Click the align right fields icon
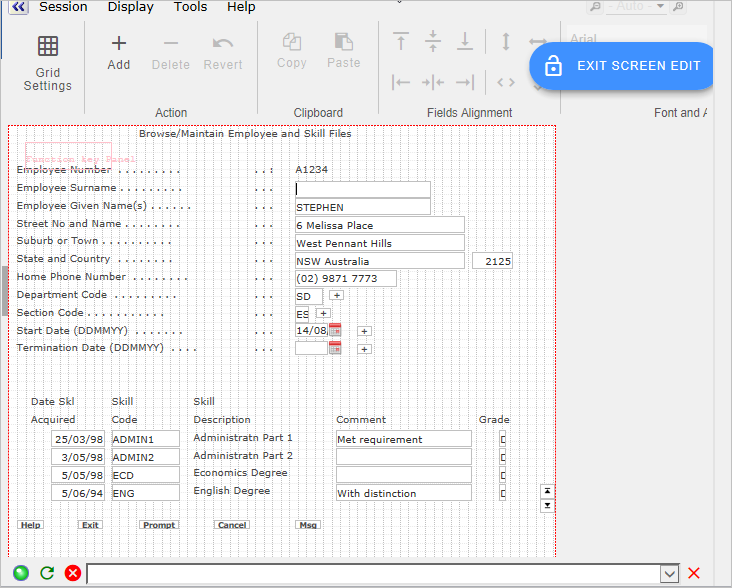The image size is (732, 588). point(465,83)
